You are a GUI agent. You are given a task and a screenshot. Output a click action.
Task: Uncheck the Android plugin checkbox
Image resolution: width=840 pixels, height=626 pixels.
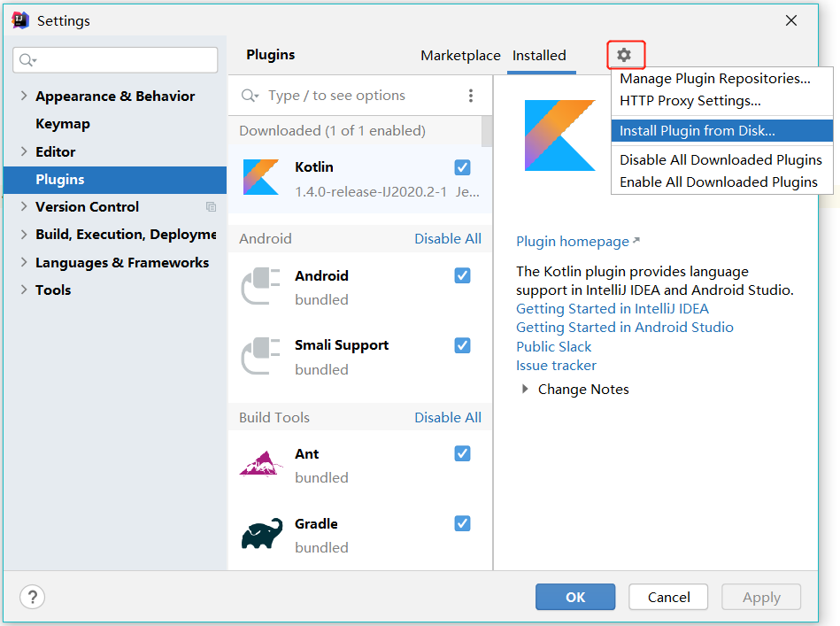tap(462, 275)
